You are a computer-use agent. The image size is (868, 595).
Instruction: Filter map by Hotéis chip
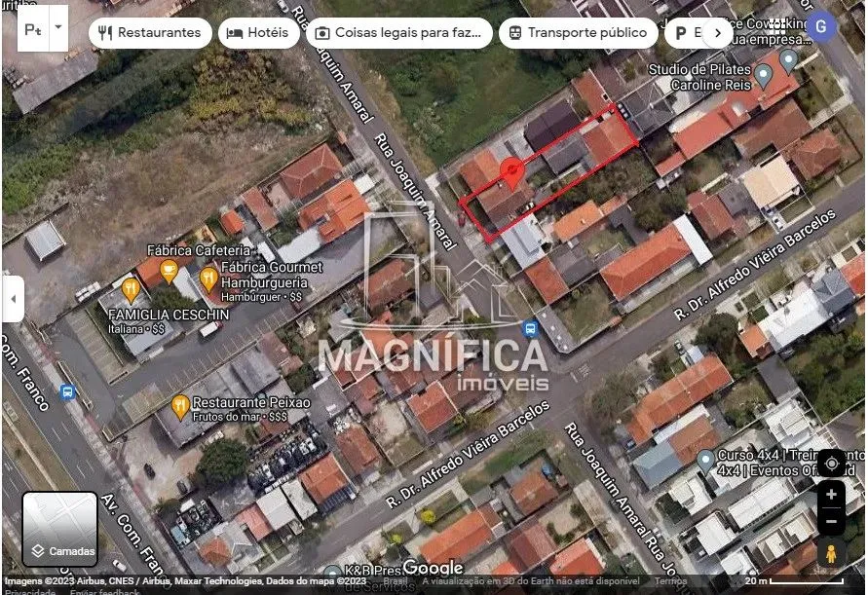point(258,33)
